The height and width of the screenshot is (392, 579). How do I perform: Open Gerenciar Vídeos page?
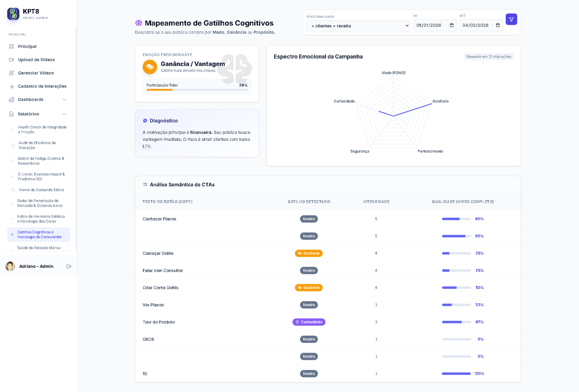tap(36, 73)
